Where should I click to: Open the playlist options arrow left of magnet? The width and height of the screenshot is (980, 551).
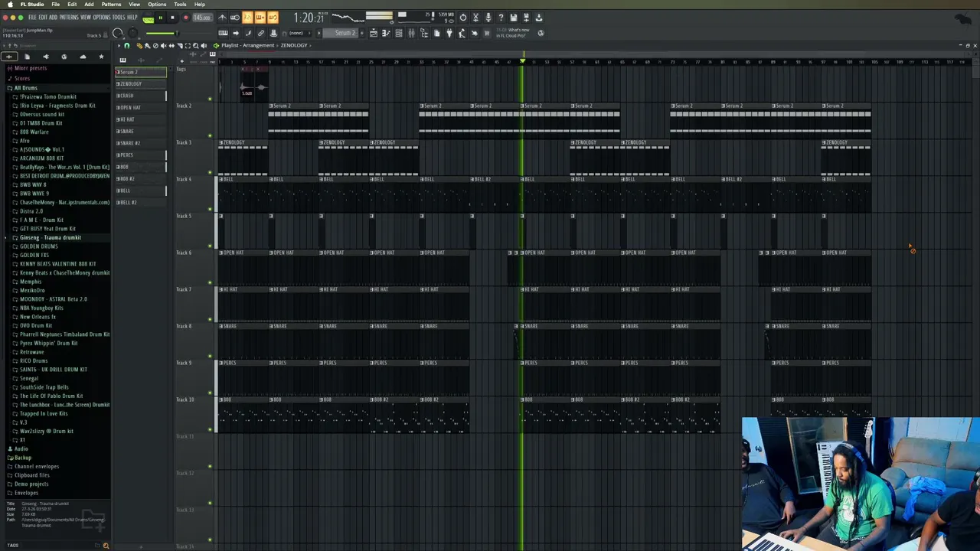(119, 45)
